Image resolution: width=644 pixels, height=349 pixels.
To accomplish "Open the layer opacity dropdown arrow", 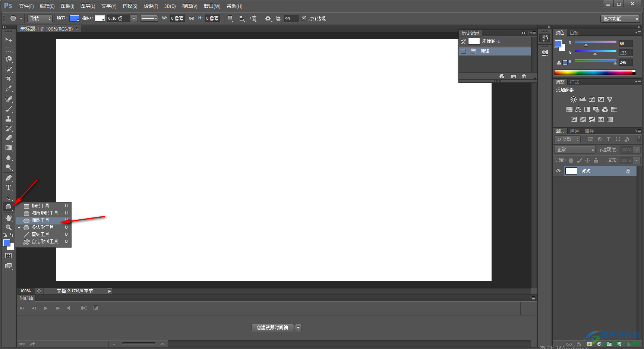I will coord(637,150).
